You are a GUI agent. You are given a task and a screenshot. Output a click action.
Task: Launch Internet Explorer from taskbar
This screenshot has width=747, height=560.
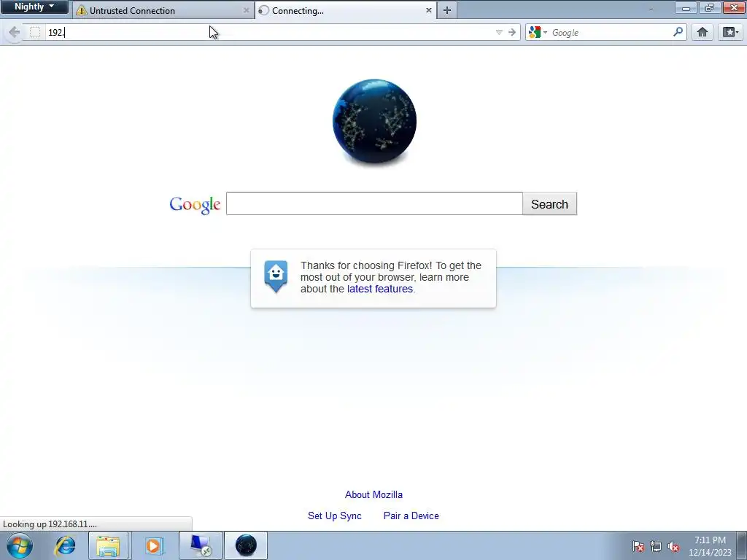point(65,545)
